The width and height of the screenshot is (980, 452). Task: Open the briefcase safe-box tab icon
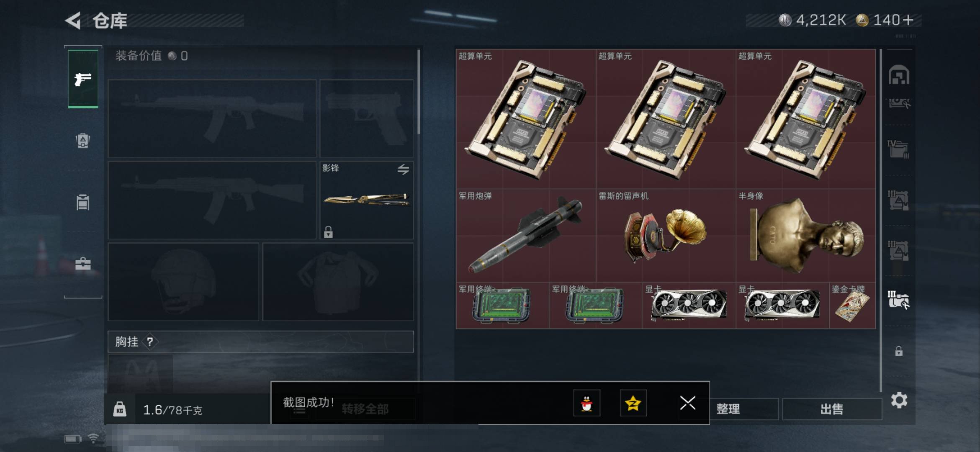[x=83, y=264]
